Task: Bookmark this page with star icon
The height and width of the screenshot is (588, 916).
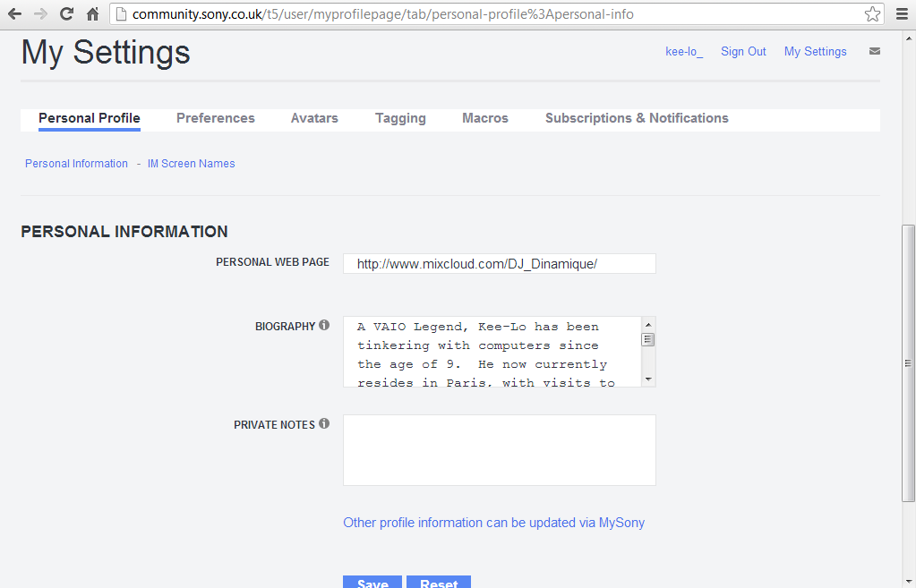Action: point(871,14)
